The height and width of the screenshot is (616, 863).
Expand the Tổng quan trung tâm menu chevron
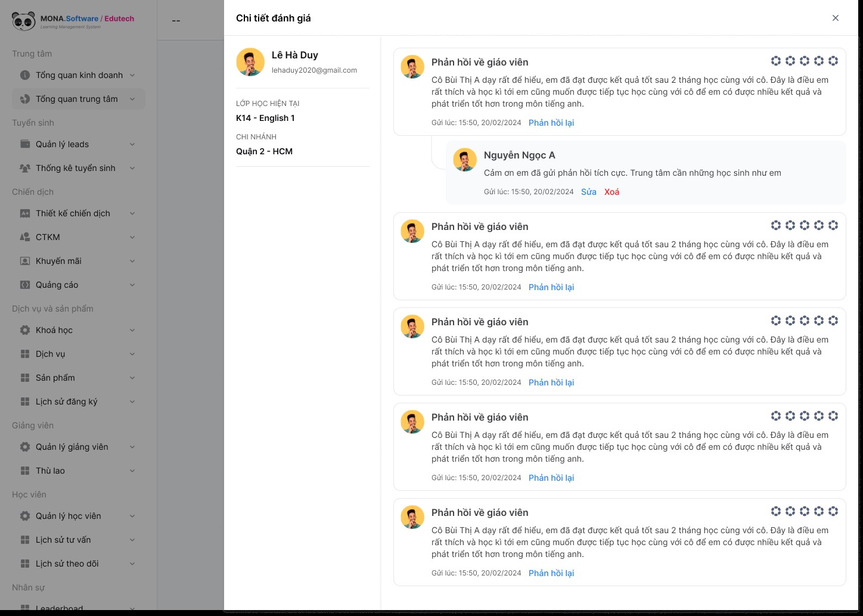(x=132, y=99)
